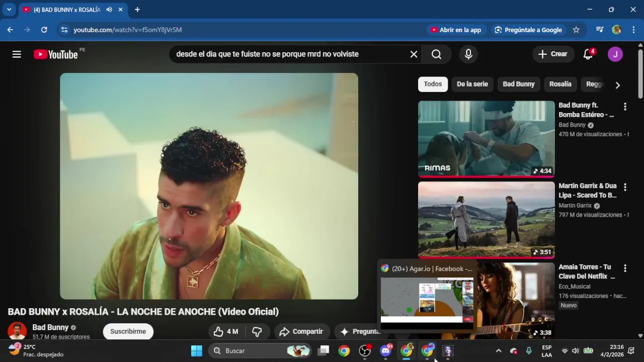The height and width of the screenshot is (362, 644).
Task: Open the Windows Start menu
Action: click(x=197, y=351)
